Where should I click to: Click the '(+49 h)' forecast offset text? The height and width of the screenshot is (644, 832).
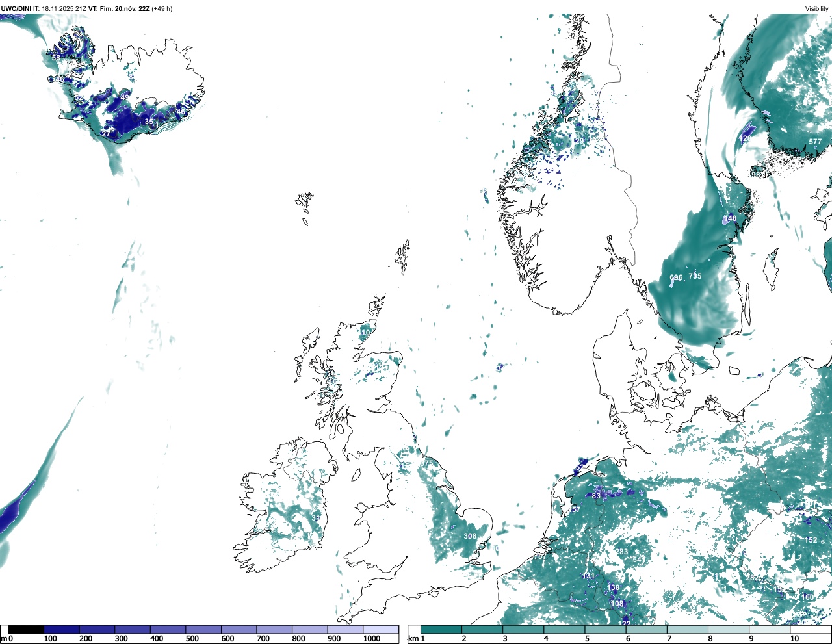[x=162, y=9]
